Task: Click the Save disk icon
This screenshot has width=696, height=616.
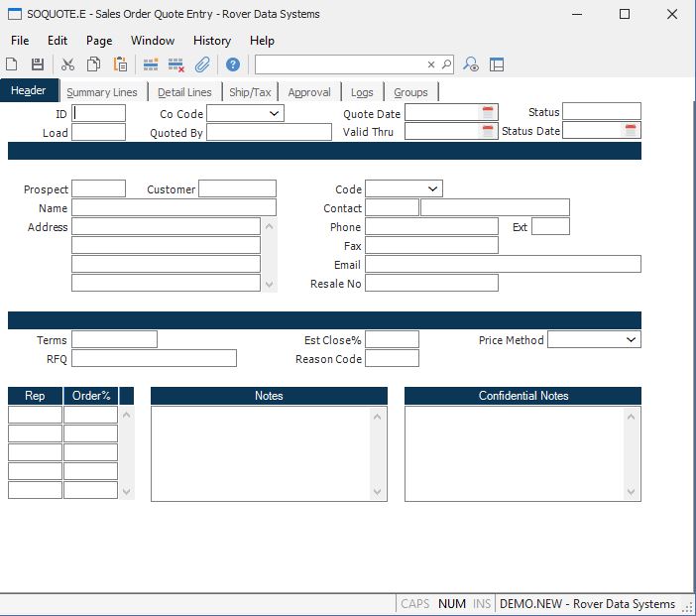Action: [x=38, y=64]
